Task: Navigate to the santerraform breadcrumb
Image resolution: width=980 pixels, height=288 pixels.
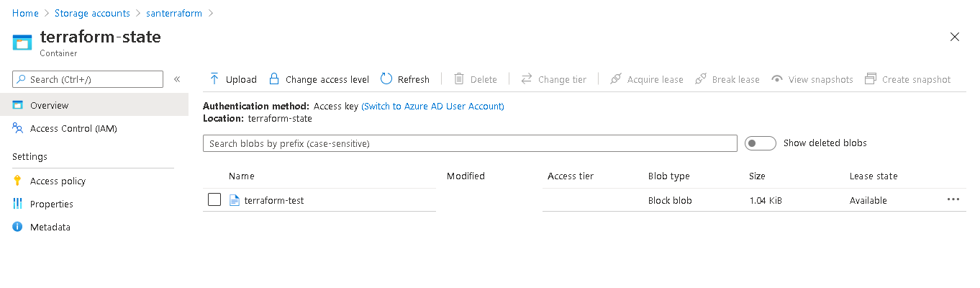Action: click(x=173, y=13)
